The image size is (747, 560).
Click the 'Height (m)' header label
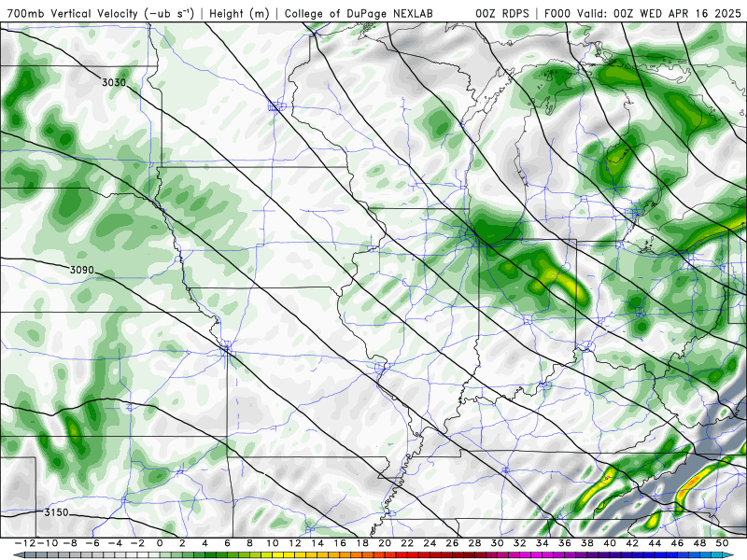240,13
